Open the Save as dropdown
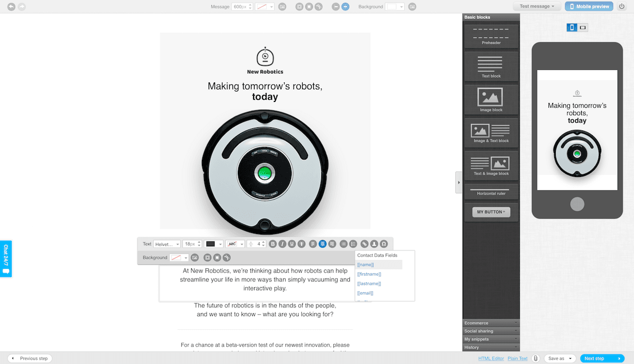This screenshot has width=634, height=364. pos(560,358)
